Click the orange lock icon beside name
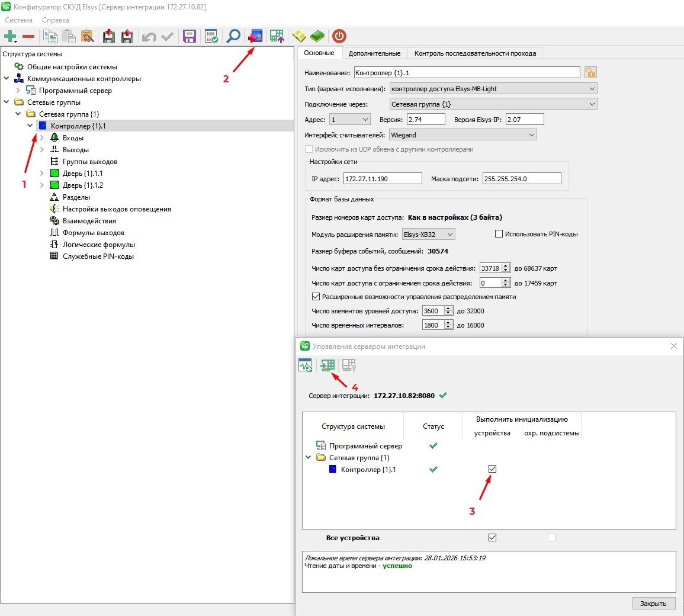Image resolution: width=684 pixels, height=616 pixels. (590, 72)
